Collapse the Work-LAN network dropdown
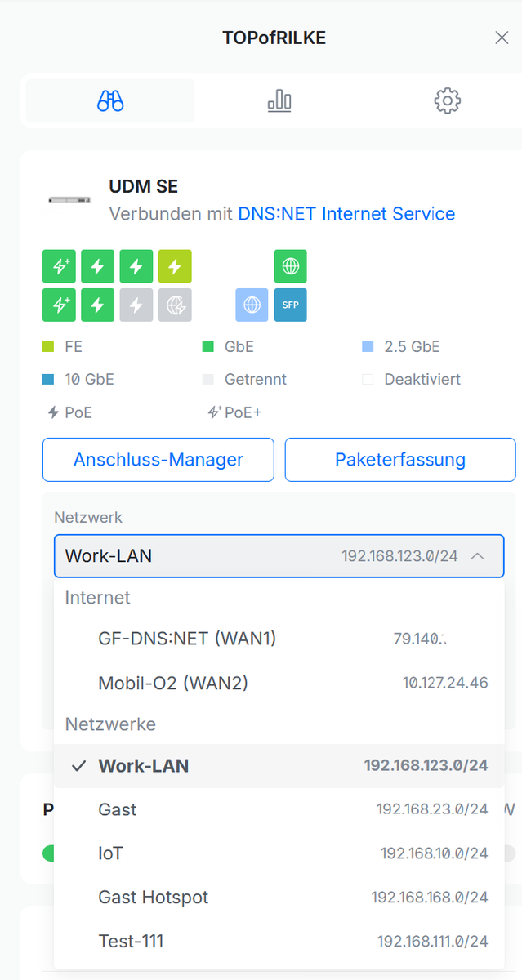Screen dimensions: 522x980 279,556
